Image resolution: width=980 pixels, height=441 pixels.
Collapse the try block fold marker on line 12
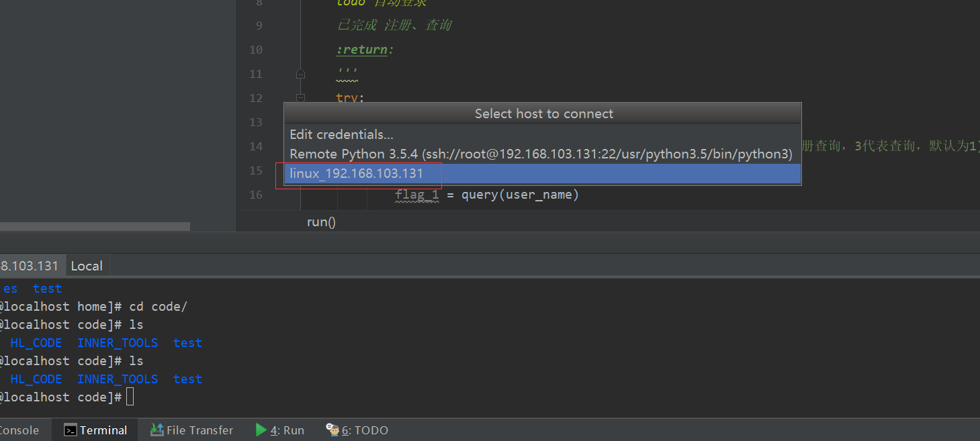300,98
